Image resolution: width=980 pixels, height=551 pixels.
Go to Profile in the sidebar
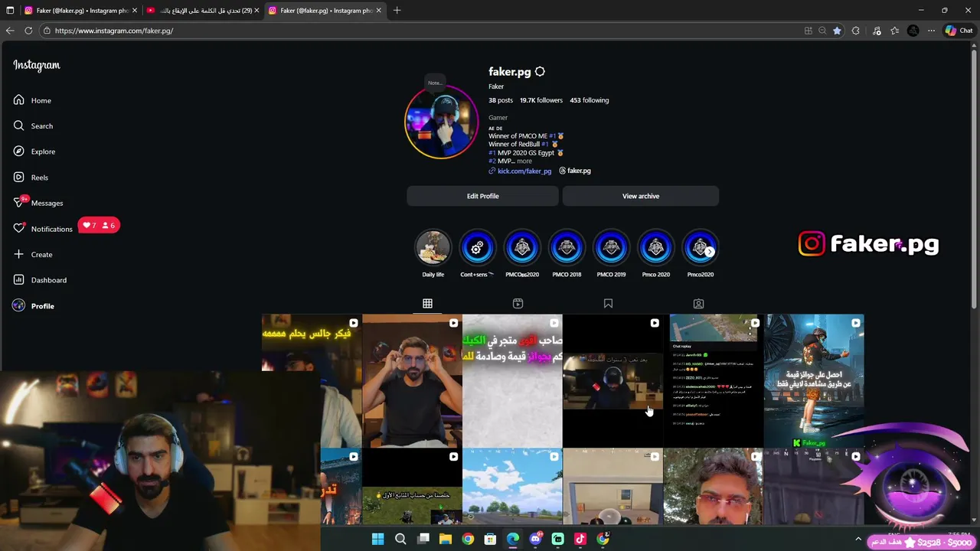(34, 306)
